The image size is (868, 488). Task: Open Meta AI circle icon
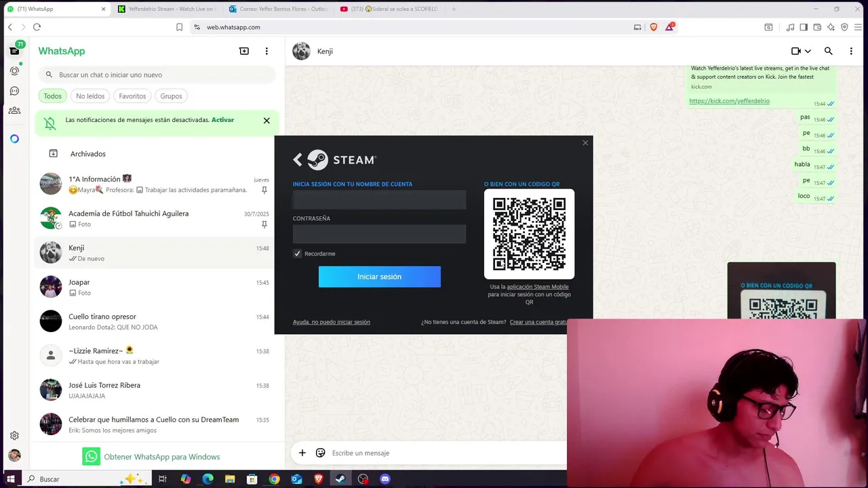pos(14,139)
